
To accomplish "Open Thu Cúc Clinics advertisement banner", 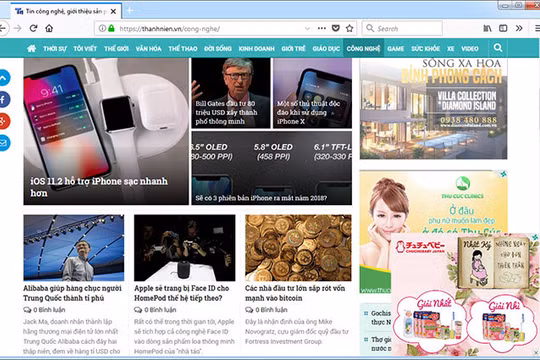I will pos(433,203).
